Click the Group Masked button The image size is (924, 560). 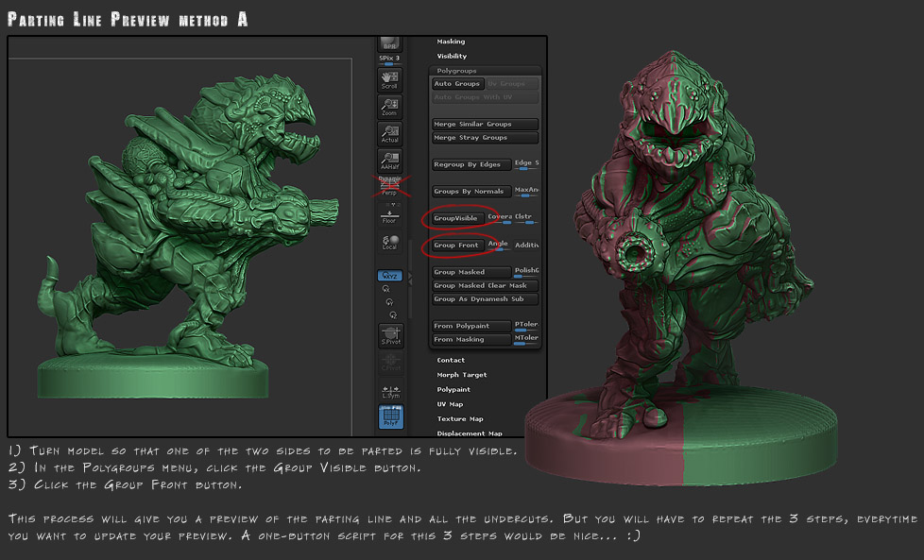coord(471,272)
